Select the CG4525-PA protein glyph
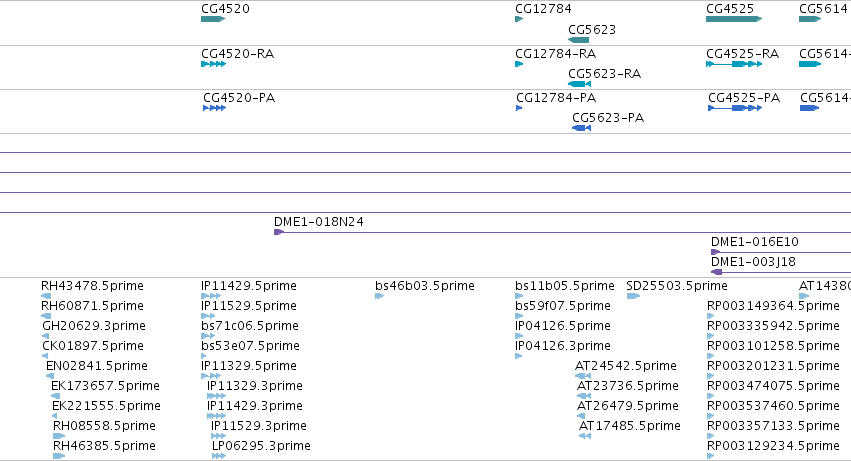851x461 pixels. (x=735, y=108)
